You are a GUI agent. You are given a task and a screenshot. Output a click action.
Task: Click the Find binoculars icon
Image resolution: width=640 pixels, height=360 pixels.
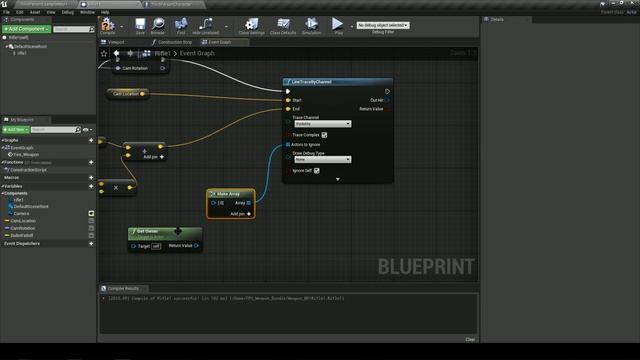tap(181, 24)
